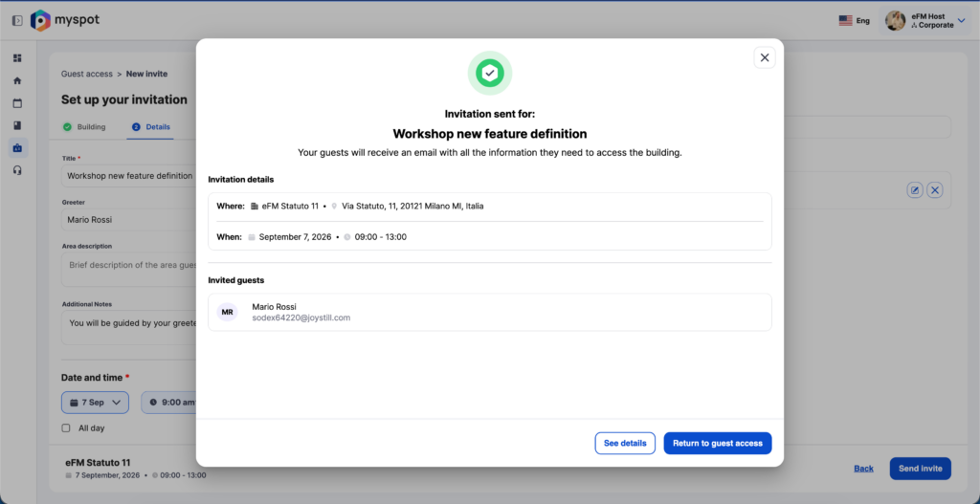This screenshot has height=504, width=980.
Task: Click the remove X icon next to edit
Action: (x=934, y=190)
